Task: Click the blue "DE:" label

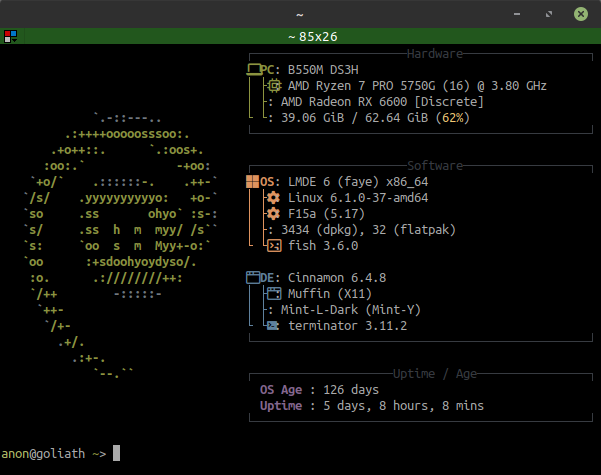Action: (270, 278)
